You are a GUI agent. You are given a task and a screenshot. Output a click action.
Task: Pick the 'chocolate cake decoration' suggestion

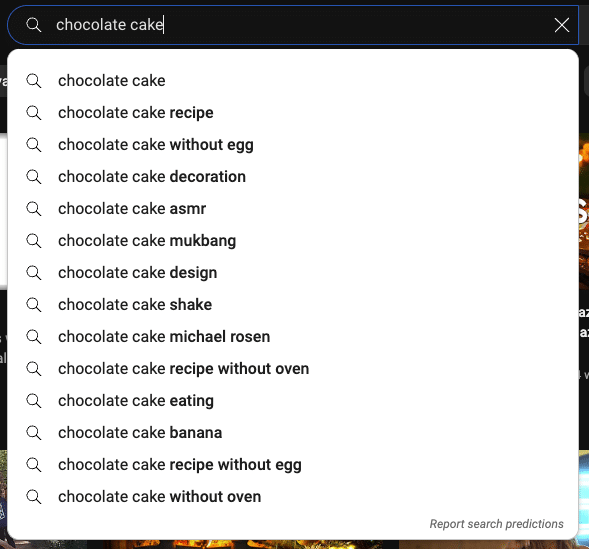[x=293, y=177]
